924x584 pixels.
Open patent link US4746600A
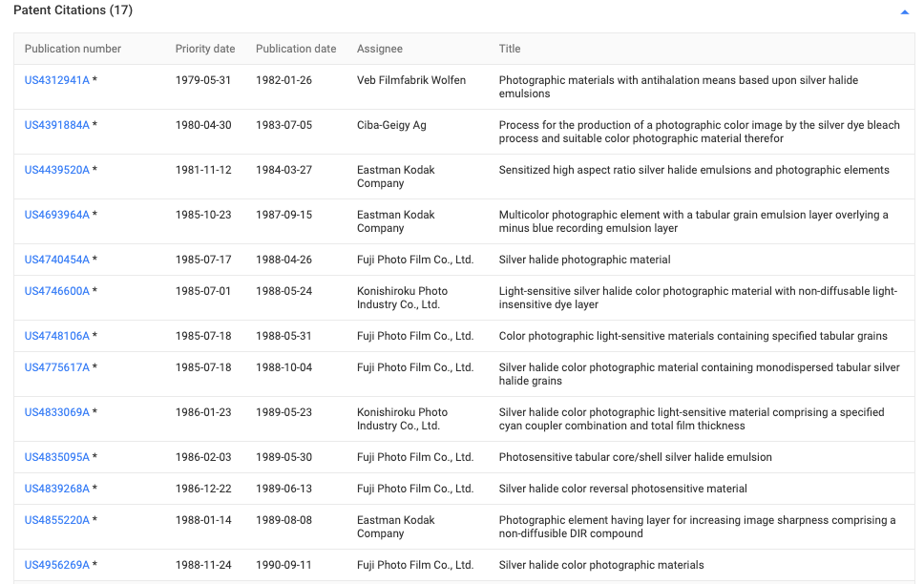(x=57, y=291)
